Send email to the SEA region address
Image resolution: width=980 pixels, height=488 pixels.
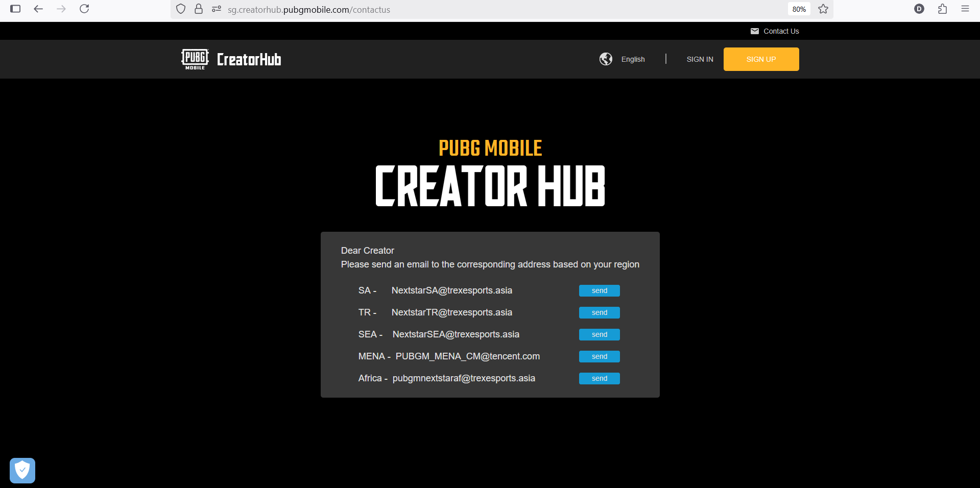coord(600,334)
